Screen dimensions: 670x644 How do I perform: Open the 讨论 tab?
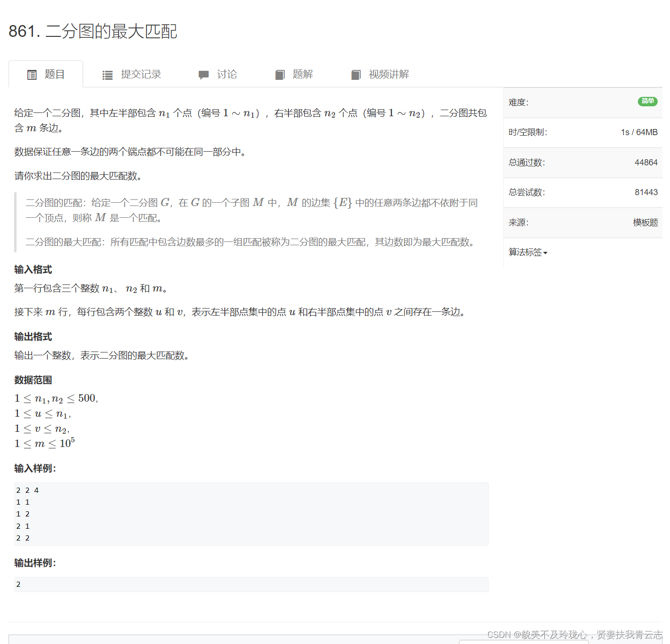click(218, 74)
